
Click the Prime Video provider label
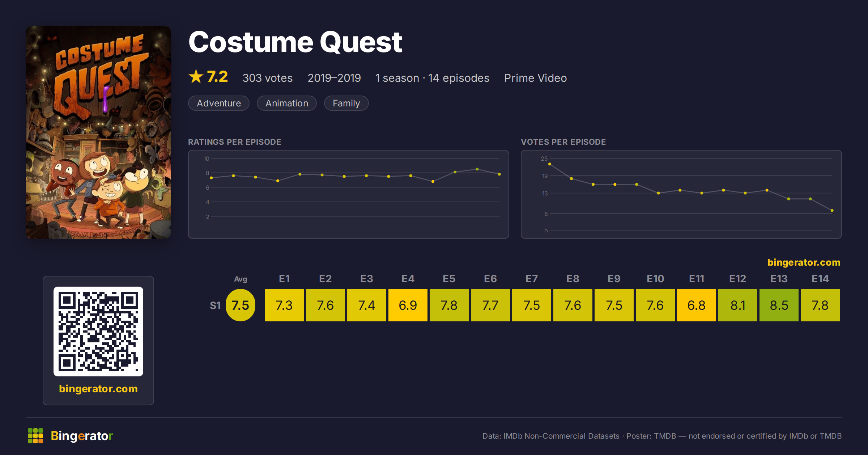(x=536, y=78)
